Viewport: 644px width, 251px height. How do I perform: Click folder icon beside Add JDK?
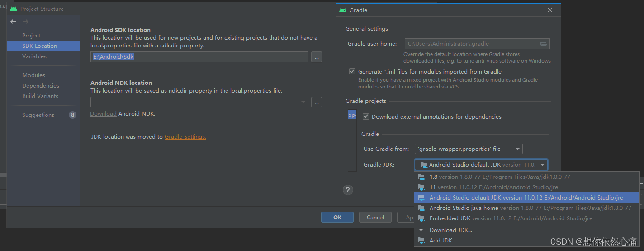coord(421,241)
